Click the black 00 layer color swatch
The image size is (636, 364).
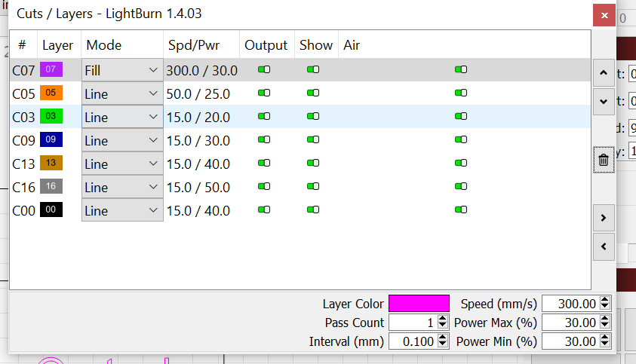tap(51, 210)
